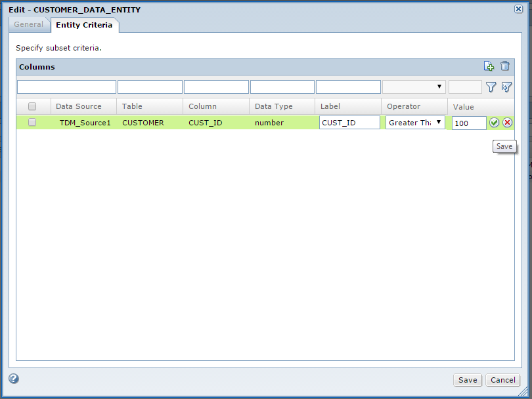532x399 pixels.
Task: Click the Table filter field
Action: (150, 87)
